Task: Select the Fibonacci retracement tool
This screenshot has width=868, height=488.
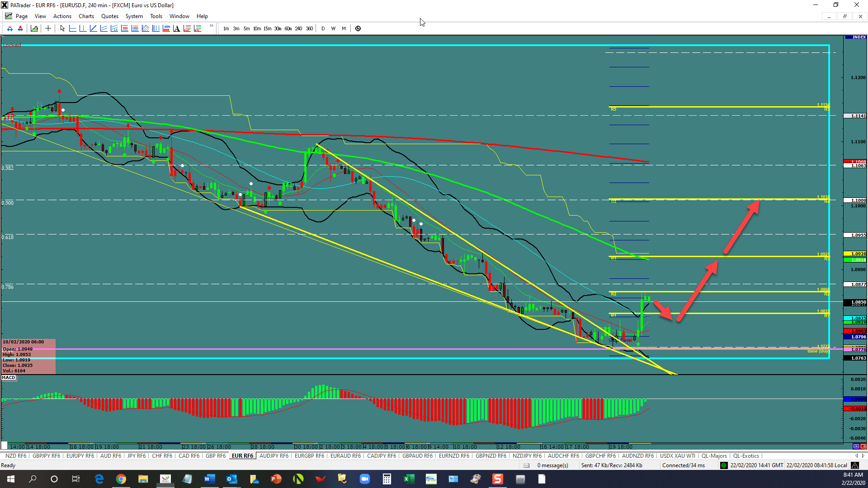Action: 124,28
